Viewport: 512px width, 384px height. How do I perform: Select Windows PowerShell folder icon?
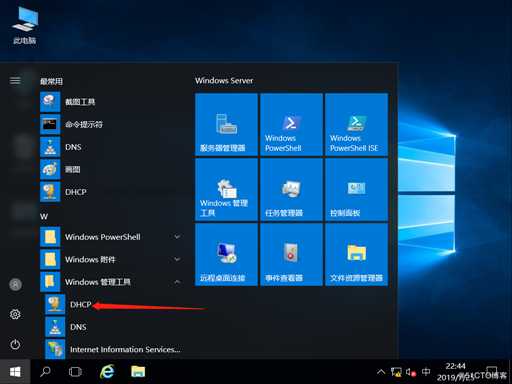click(x=50, y=237)
